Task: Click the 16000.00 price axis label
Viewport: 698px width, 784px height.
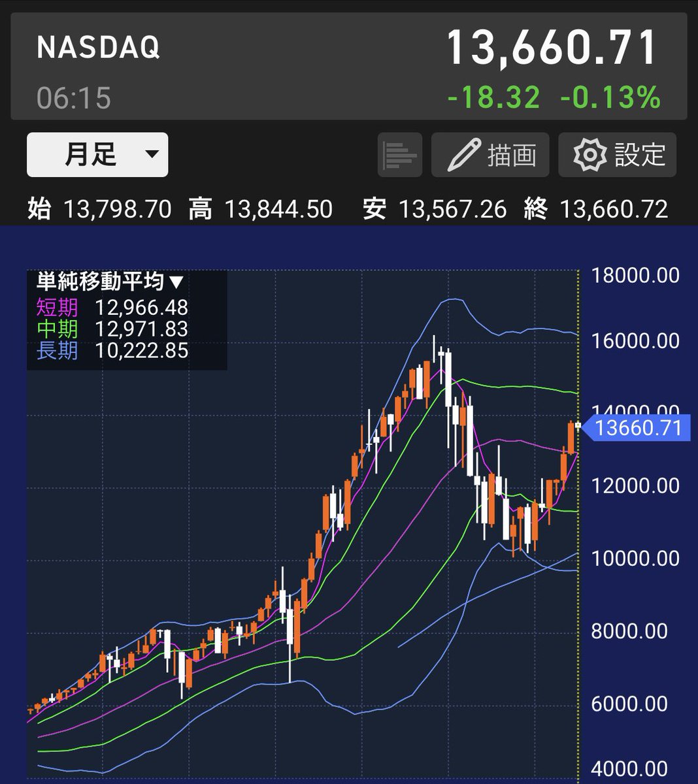Action: coord(635,341)
